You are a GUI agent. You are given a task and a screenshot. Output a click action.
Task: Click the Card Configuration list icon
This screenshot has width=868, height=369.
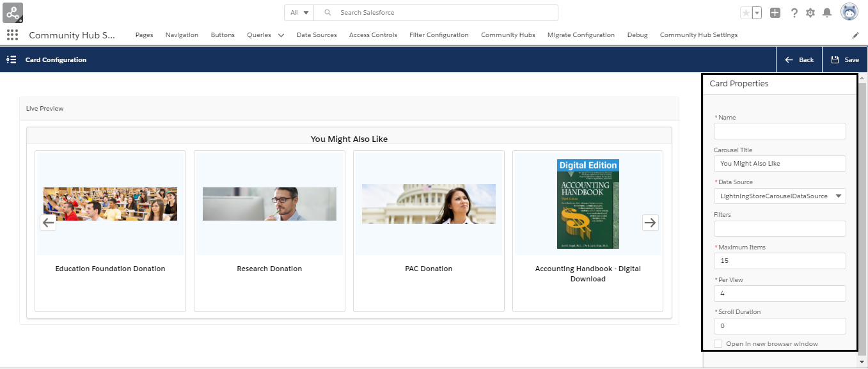(11, 59)
